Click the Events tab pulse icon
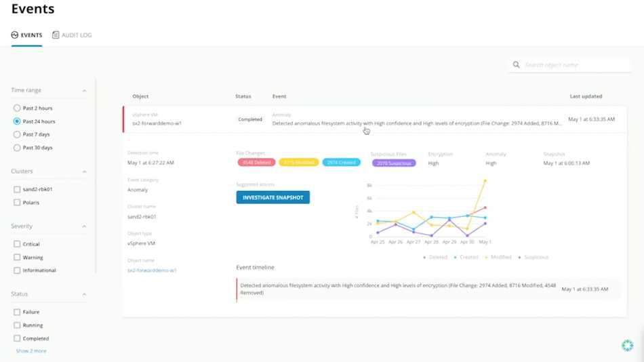This screenshot has width=644, height=362. 15,35
